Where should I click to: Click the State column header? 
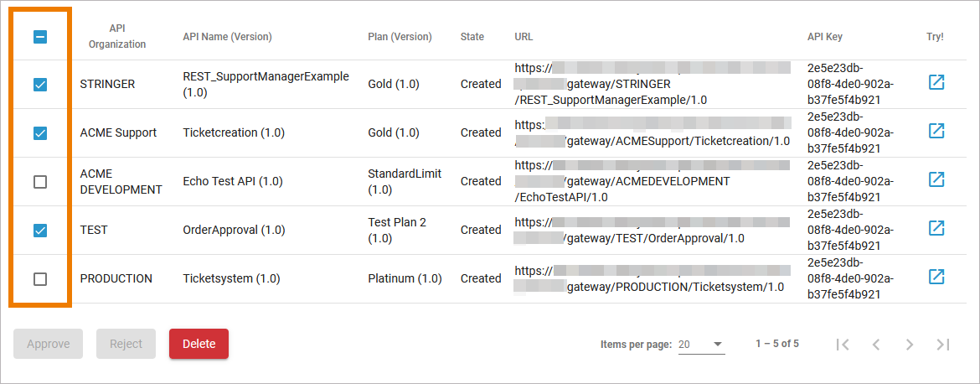point(472,37)
